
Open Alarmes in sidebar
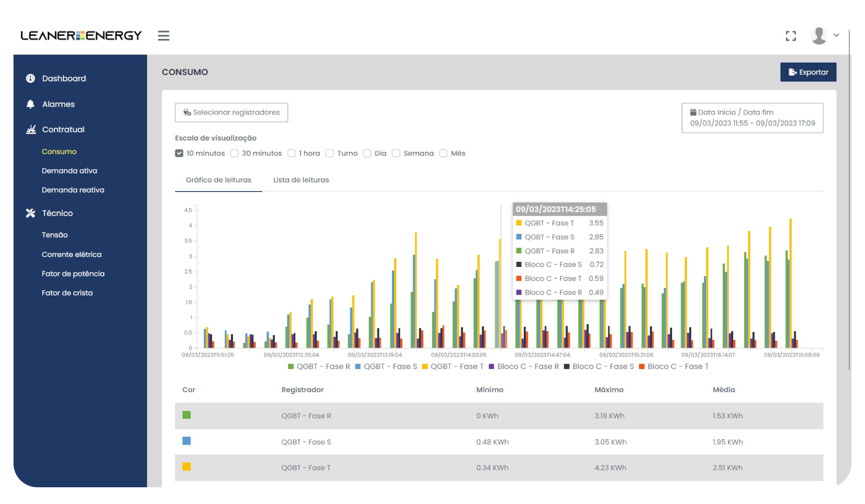[58, 104]
